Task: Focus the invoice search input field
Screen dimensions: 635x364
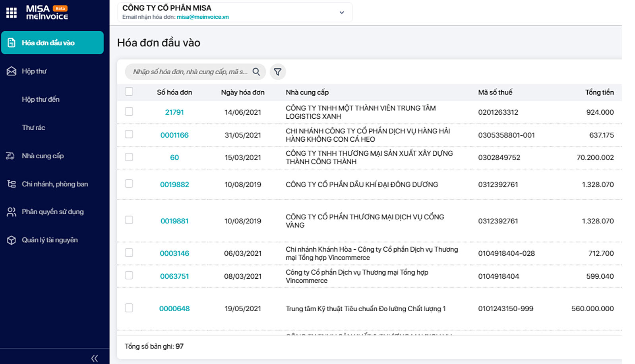Action: click(190, 72)
